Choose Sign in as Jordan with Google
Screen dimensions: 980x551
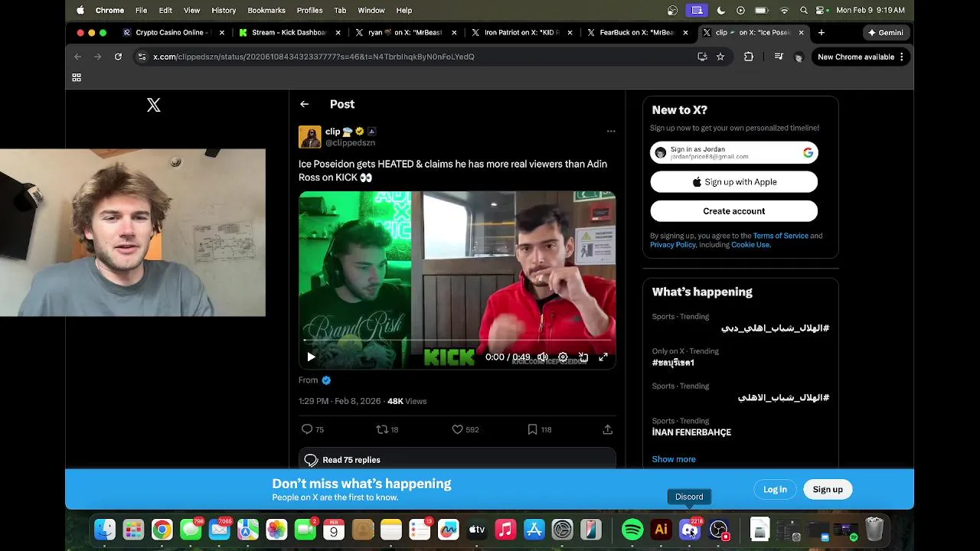(x=734, y=153)
